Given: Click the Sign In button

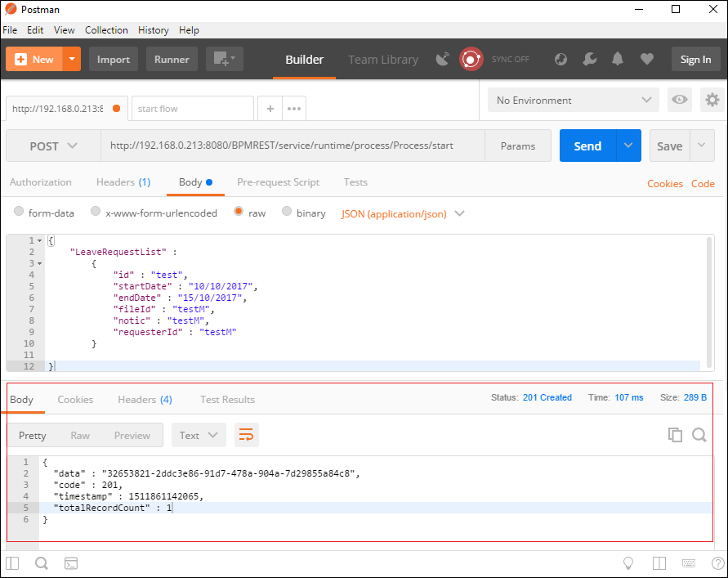Looking at the screenshot, I should click(x=695, y=59).
